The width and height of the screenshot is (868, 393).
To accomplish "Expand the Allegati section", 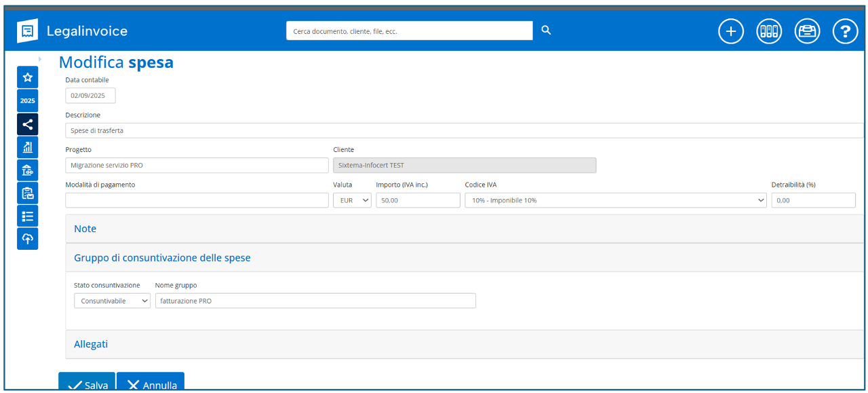I will 91,344.
